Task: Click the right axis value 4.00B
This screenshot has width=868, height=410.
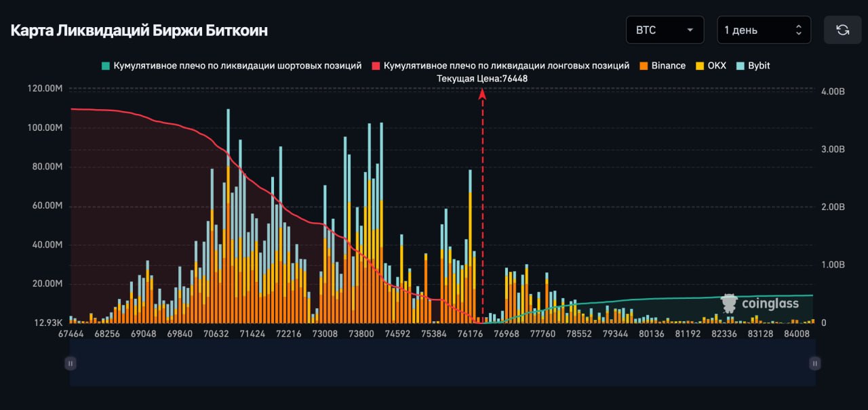Action: click(x=833, y=91)
